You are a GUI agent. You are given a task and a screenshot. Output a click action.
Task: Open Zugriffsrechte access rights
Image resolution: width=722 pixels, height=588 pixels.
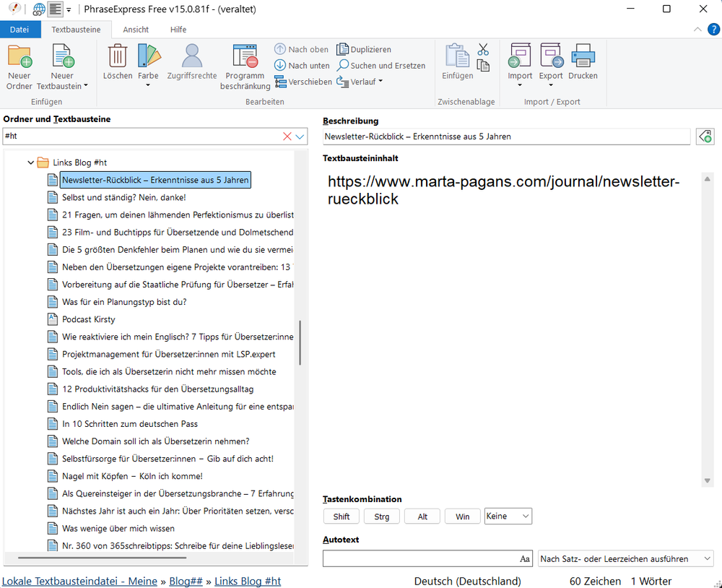tap(192, 61)
